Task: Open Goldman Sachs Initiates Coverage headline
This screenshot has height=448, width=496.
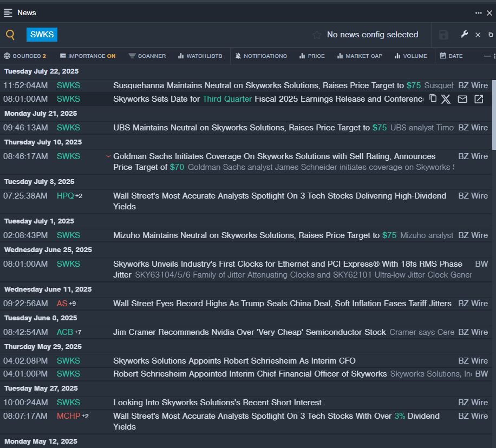Action: pos(274,162)
